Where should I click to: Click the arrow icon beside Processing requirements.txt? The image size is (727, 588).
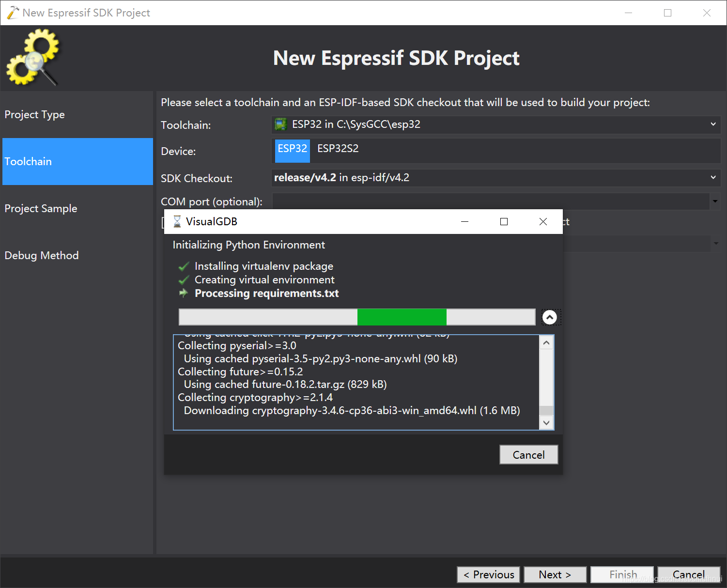click(x=184, y=293)
